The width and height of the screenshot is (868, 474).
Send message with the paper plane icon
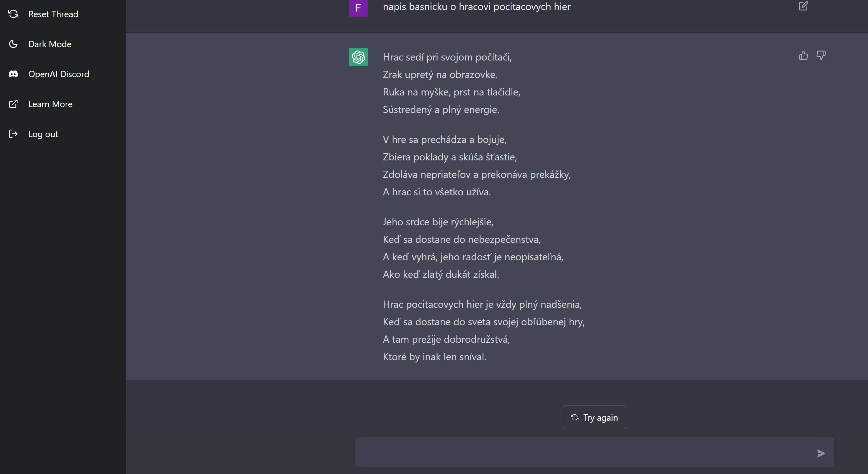coord(821,453)
